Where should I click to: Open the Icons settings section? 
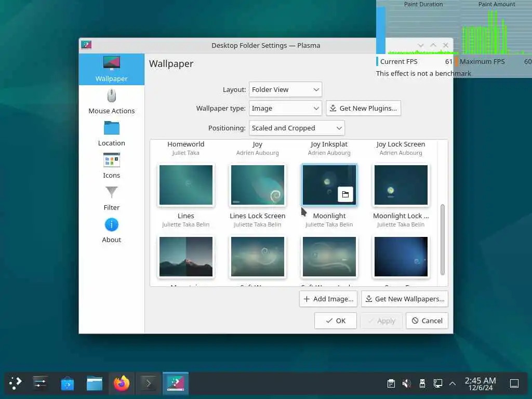pyautogui.click(x=111, y=166)
